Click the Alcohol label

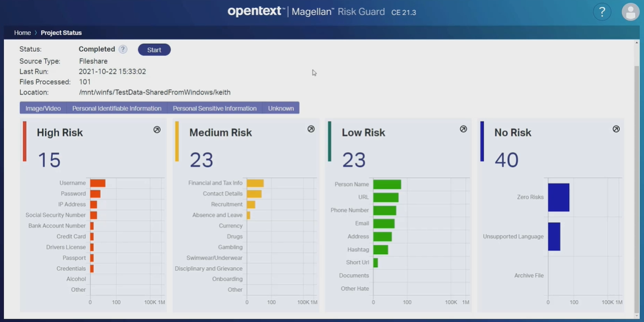tap(76, 279)
